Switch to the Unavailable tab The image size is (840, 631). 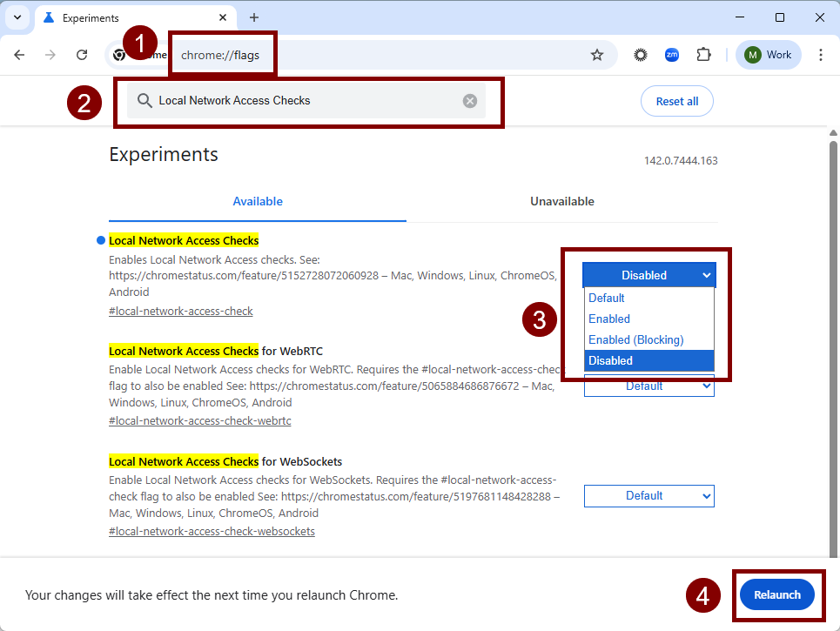click(x=561, y=201)
